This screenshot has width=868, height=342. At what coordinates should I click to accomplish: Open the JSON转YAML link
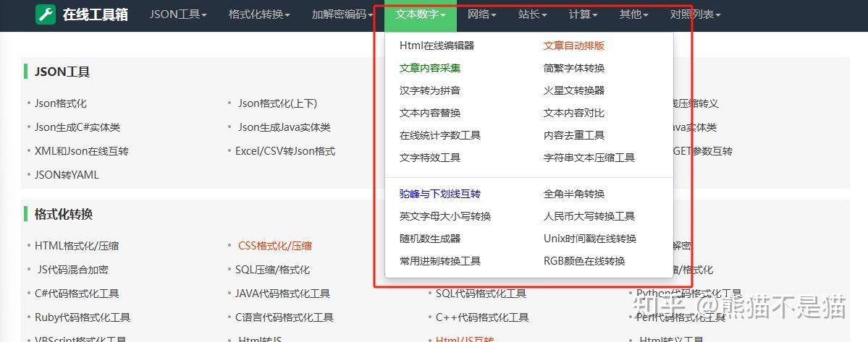67,174
